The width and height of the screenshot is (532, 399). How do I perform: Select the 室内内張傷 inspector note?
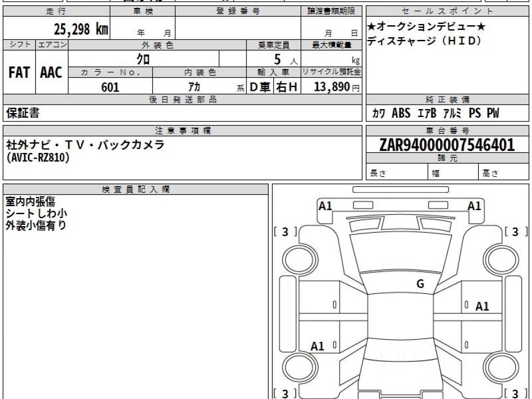(31, 202)
